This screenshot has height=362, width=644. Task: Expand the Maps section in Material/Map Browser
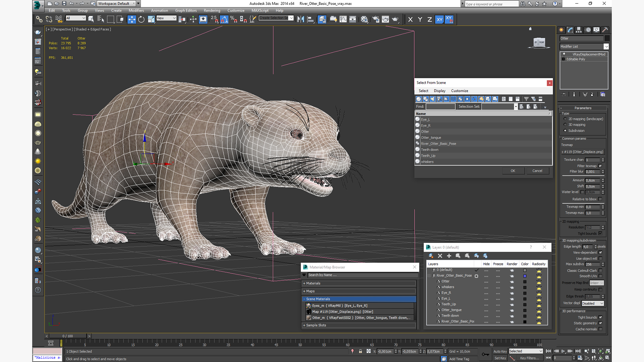[x=359, y=291]
